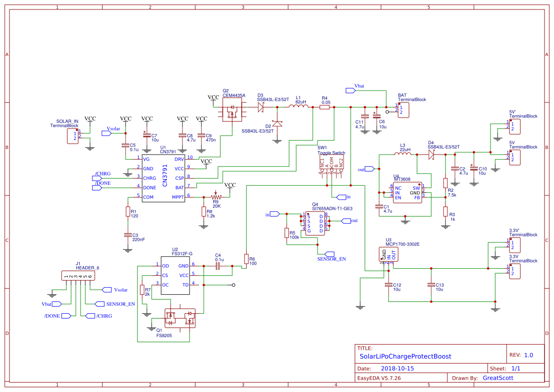
Task: Select capacitor C9 470n symbol
Action: 201,136
